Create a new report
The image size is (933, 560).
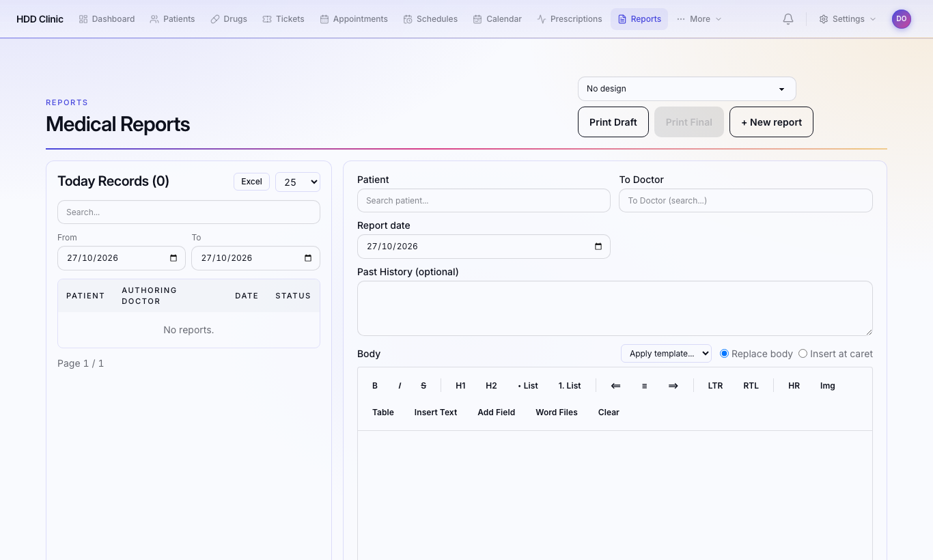[x=771, y=122]
